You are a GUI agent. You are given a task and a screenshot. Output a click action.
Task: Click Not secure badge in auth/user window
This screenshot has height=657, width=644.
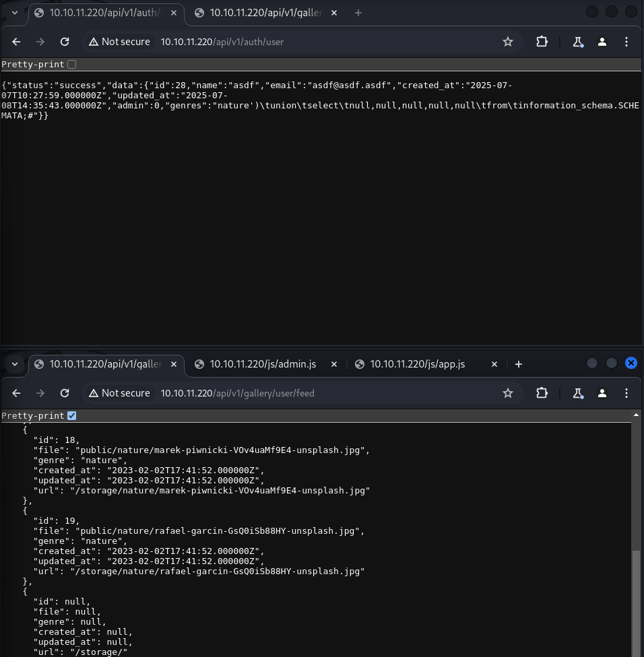(x=120, y=42)
